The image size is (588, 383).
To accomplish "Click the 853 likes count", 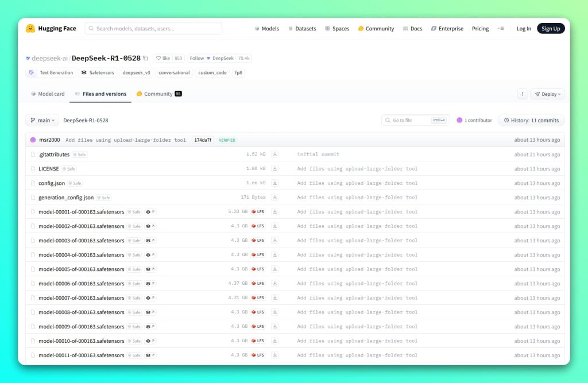I will pos(178,58).
